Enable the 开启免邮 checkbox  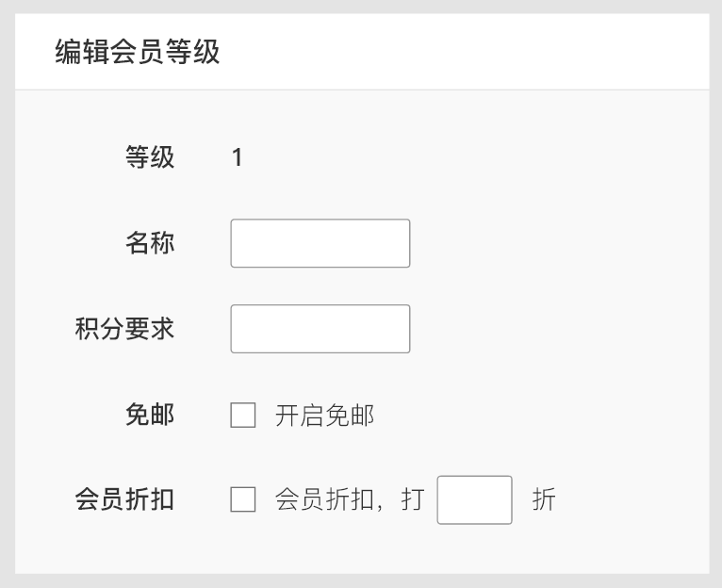(x=243, y=415)
